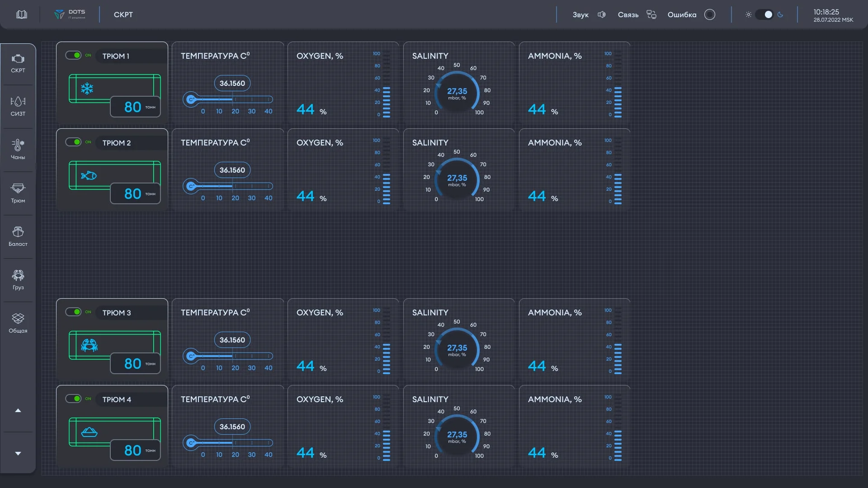The height and width of the screenshot is (488, 868).
Task: Open the Баласт sidebar section
Action: 18,236
